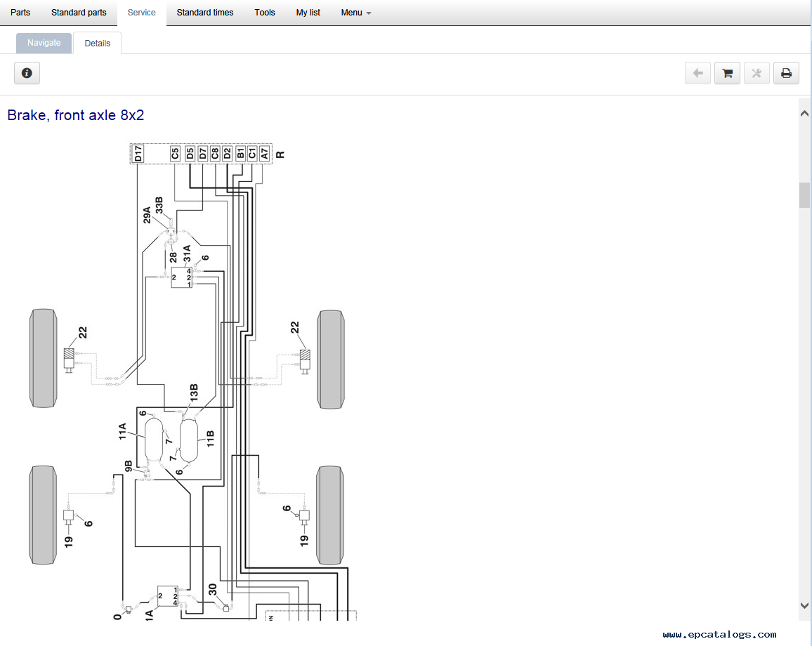Image resolution: width=812 pixels, height=646 pixels.
Task: Switch to the Navigate tab
Action: pyautogui.click(x=44, y=43)
